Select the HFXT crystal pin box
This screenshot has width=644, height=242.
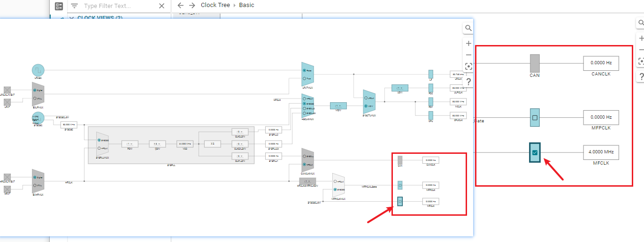pos(8,189)
